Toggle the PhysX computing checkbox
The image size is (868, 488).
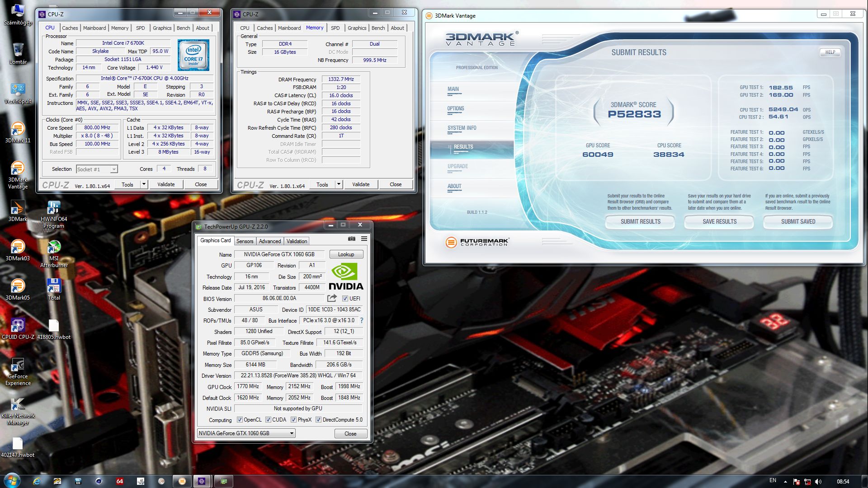tap(294, 420)
